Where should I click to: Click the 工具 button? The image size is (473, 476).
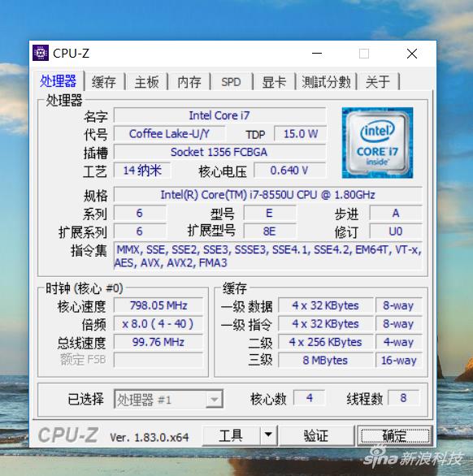coord(231,435)
